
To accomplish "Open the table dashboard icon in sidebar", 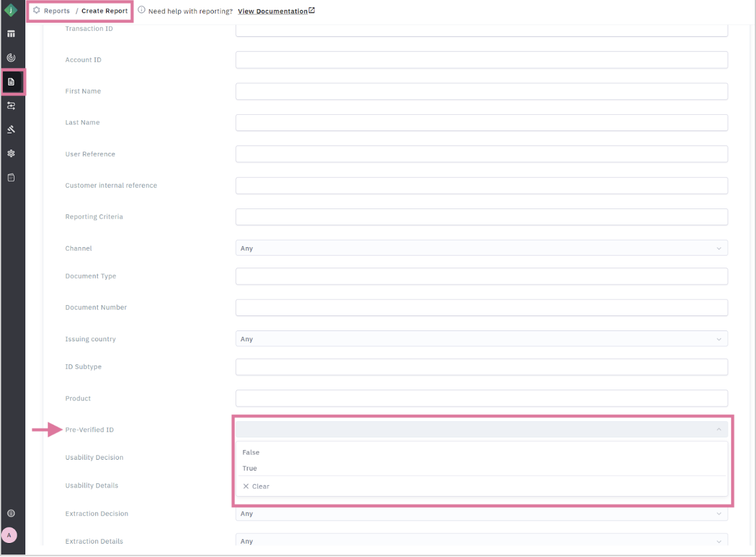I will point(11,34).
